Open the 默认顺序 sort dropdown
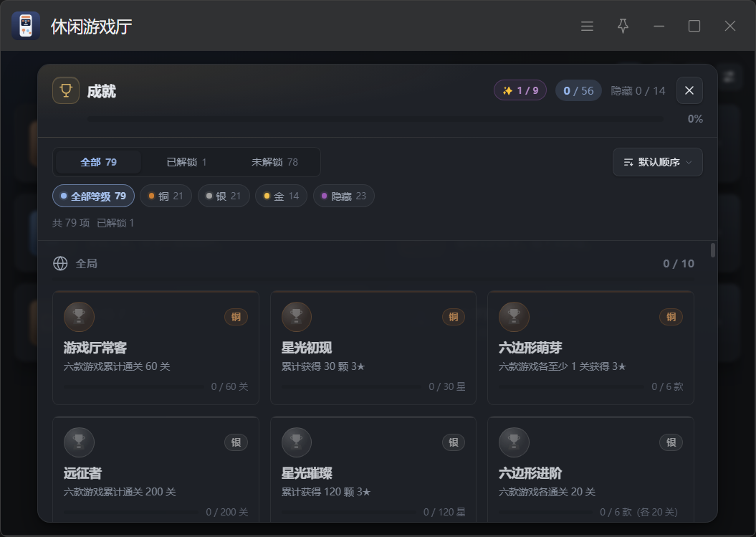756x537 pixels. [657, 162]
